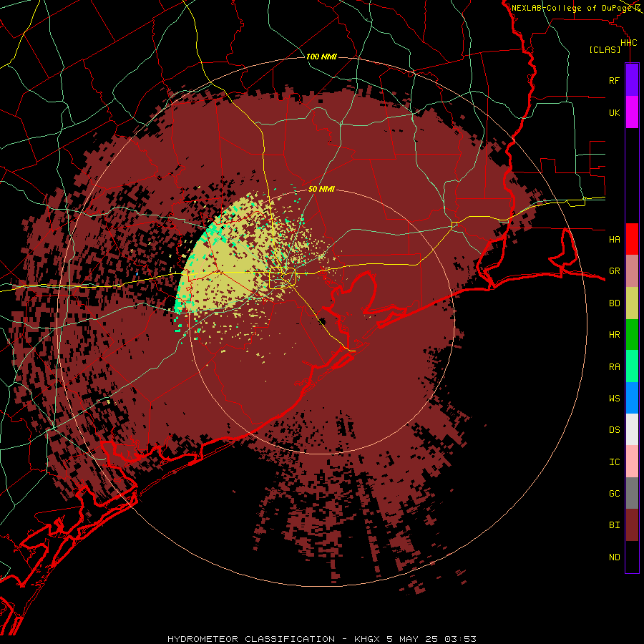The width and height of the screenshot is (644, 644).
Task: Click the BI dark red legend swatch
Action: [632, 525]
